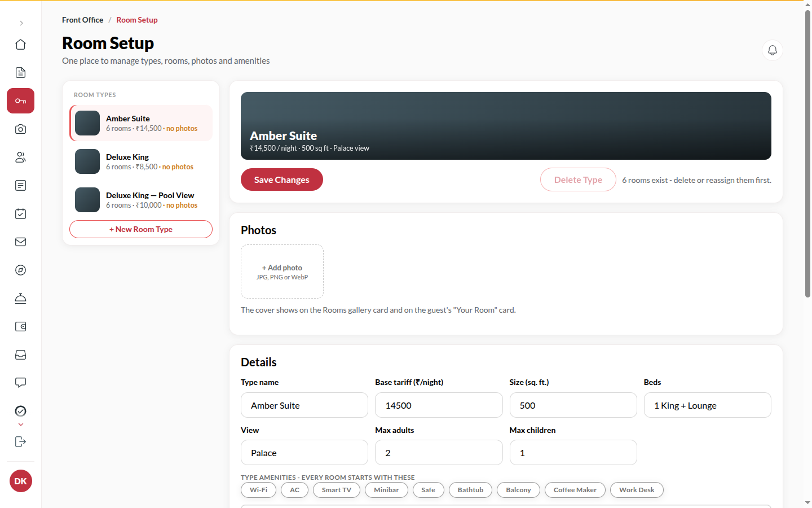
Task: Open the DK user avatar
Action: (21, 481)
